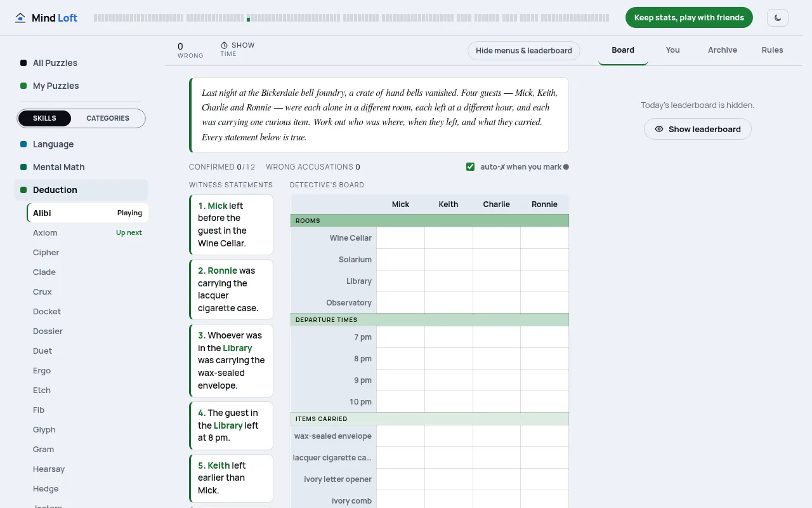The image size is (812, 508).
Task: Expand the Mental Math skill group
Action: 81,167
